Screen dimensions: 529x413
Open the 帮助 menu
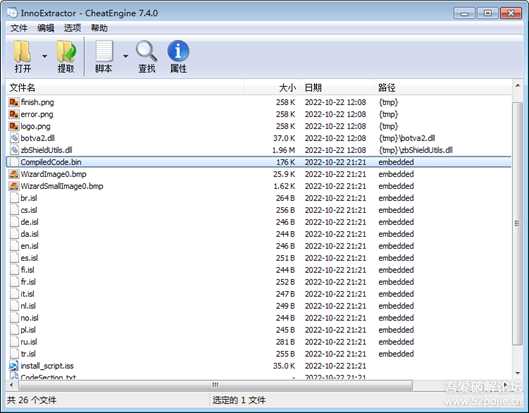click(99, 28)
